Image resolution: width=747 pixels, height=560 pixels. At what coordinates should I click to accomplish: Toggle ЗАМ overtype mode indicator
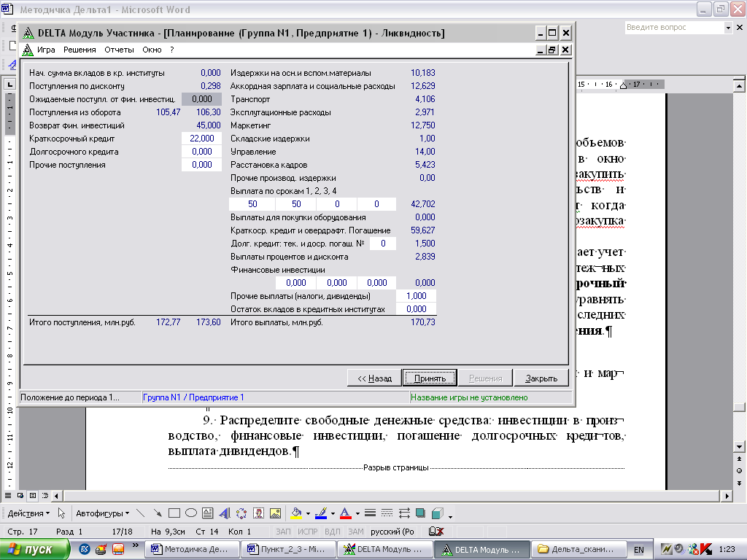tap(356, 532)
